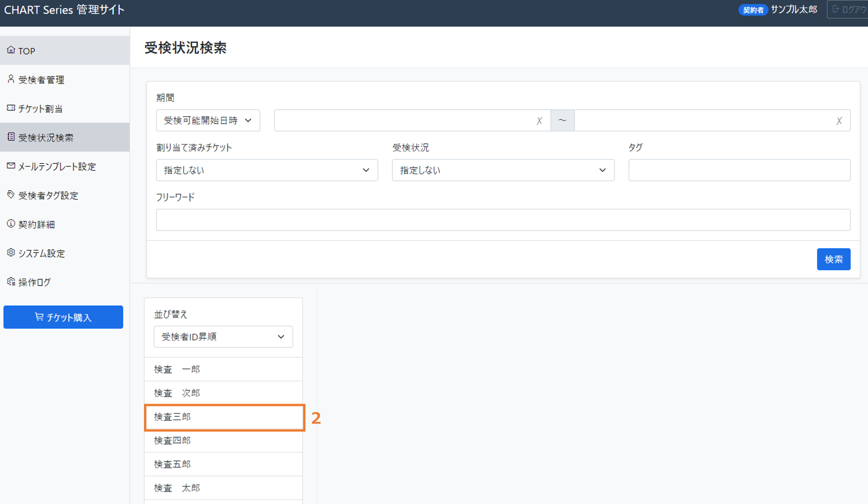This screenshot has height=504, width=868.
Task: Select 検査 次郎 in the list
Action: click(x=223, y=393)
